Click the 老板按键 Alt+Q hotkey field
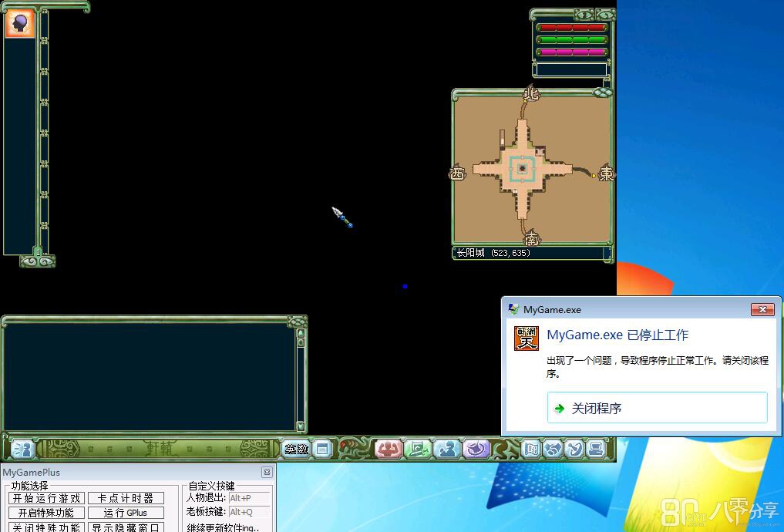The height and width of the screenshot is (532, 784). (249, 512)
